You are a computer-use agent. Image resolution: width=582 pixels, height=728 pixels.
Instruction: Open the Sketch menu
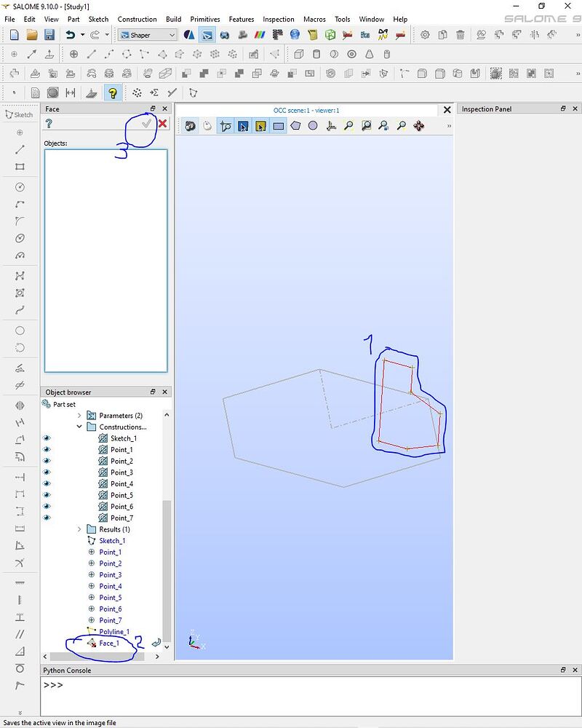(x=98, y=20)
